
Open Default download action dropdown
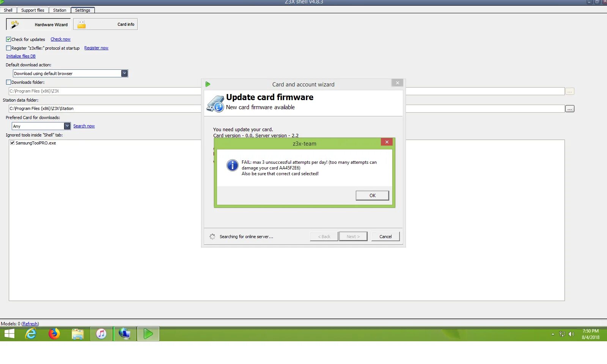tap(124, 73)
